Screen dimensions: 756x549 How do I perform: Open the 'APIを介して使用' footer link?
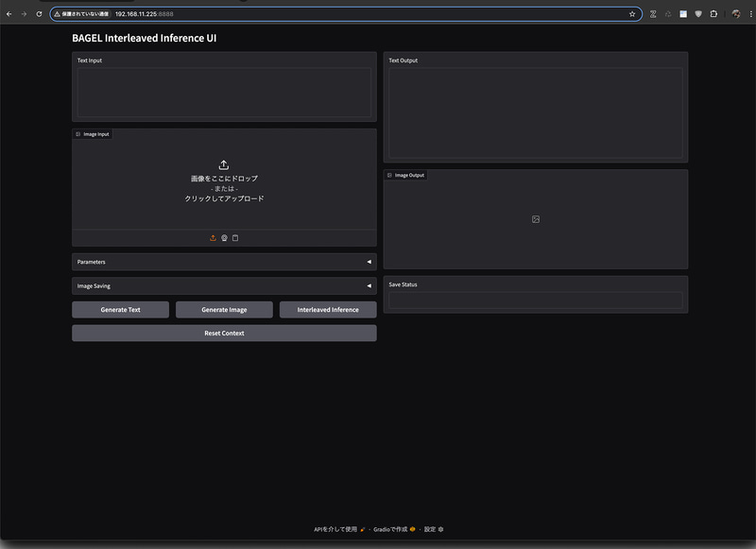[339, 529]
